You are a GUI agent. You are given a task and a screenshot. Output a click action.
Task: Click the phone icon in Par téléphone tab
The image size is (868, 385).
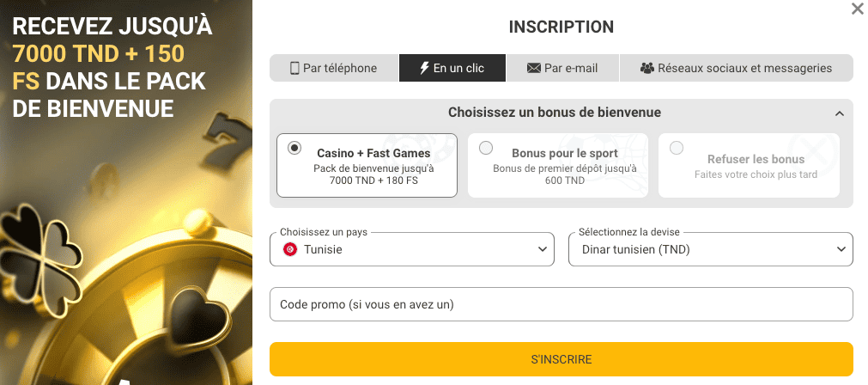coord(294,68)
